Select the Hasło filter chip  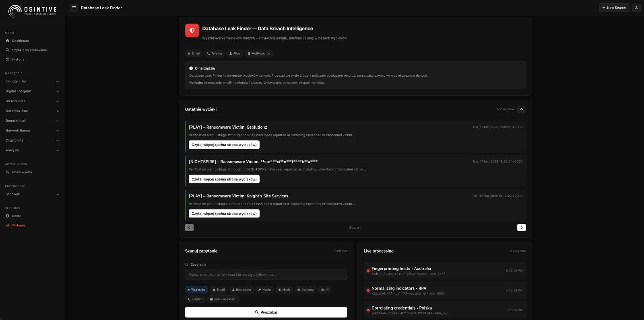coord(264,289)
